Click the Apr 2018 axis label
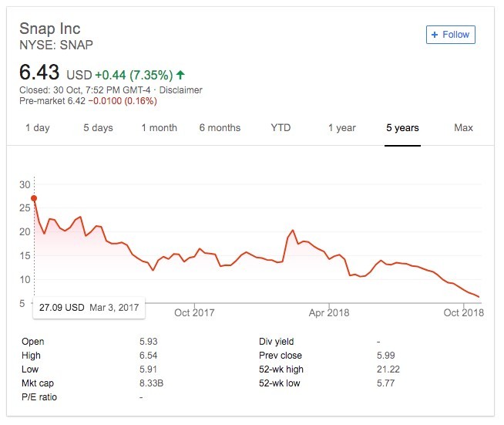Image resolution: width=504 pixels, height=425 pixels. (329, 312)
